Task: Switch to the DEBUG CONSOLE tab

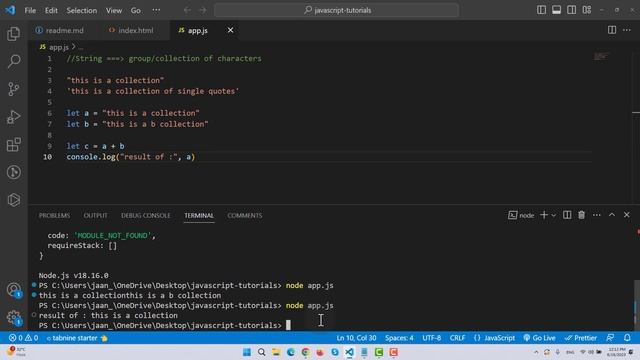Action: tap(146, 216)
